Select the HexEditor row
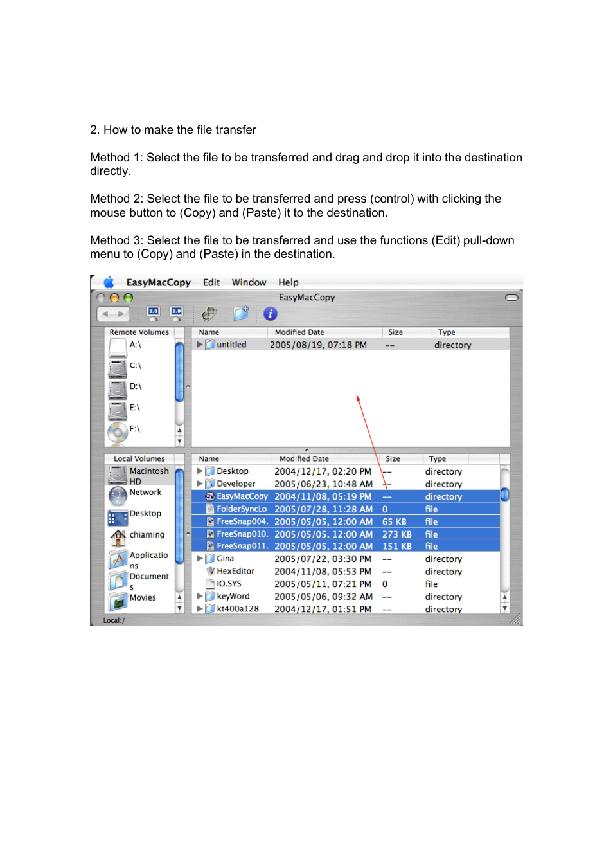This screenshot has width=613, height=868. 346,572
